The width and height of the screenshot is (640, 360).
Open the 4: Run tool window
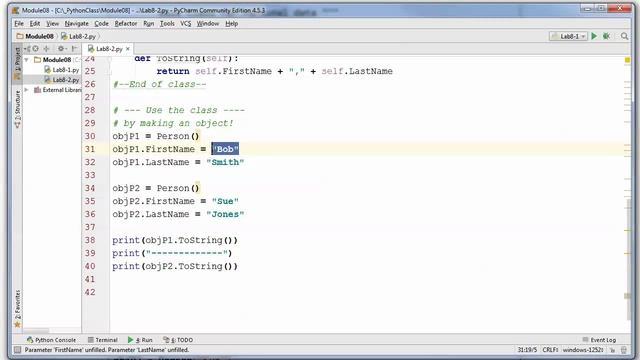point(140,340)
